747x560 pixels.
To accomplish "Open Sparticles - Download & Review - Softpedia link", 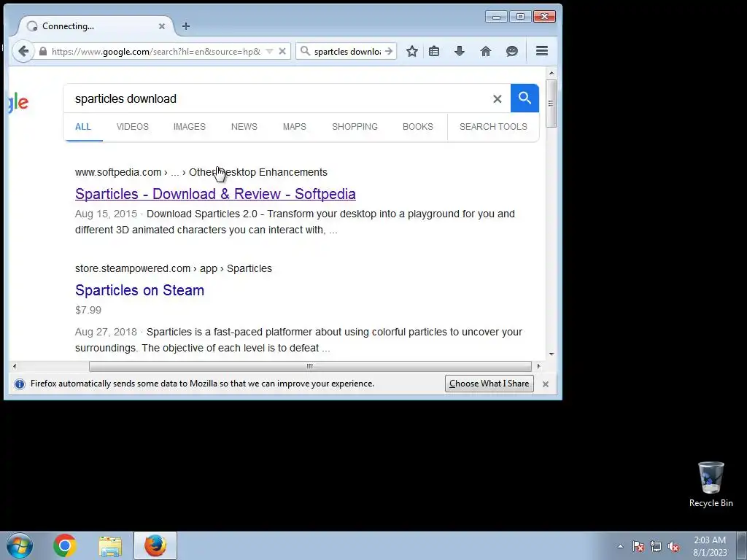I will (215, 194).
